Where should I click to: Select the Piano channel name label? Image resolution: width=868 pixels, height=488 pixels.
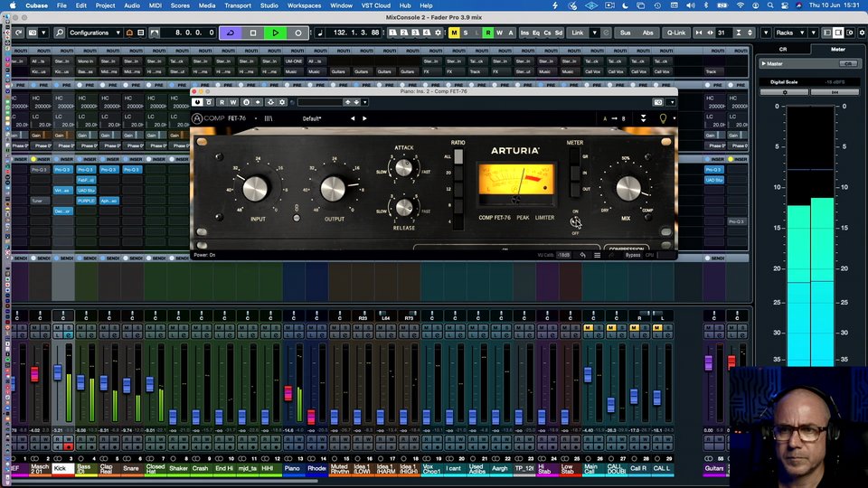click(x=292, y=468)
